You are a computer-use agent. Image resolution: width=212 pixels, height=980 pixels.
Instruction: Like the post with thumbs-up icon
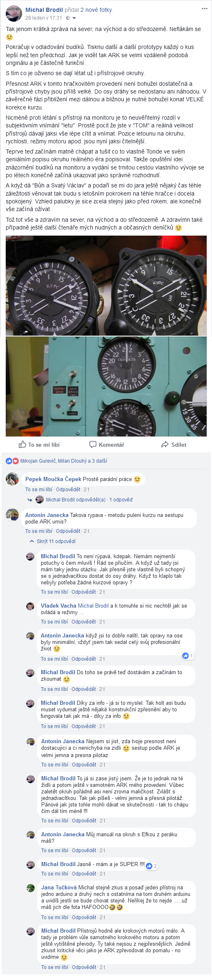click(39, 444)
